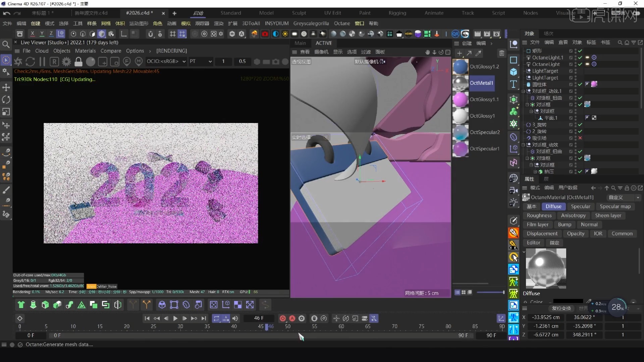Viewport: 644px width, 362px height.
Task: Toggle the X axis lock icon
Action: 32,34
